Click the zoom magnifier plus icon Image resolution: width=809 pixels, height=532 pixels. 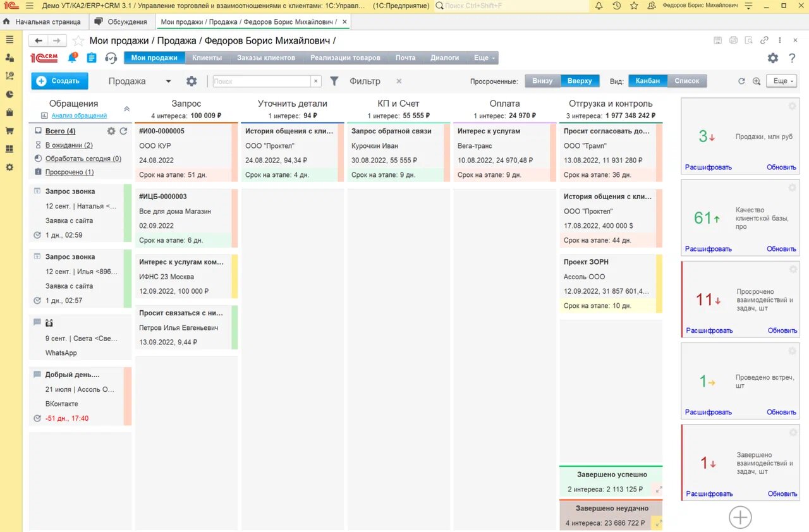tap(757, 81)
